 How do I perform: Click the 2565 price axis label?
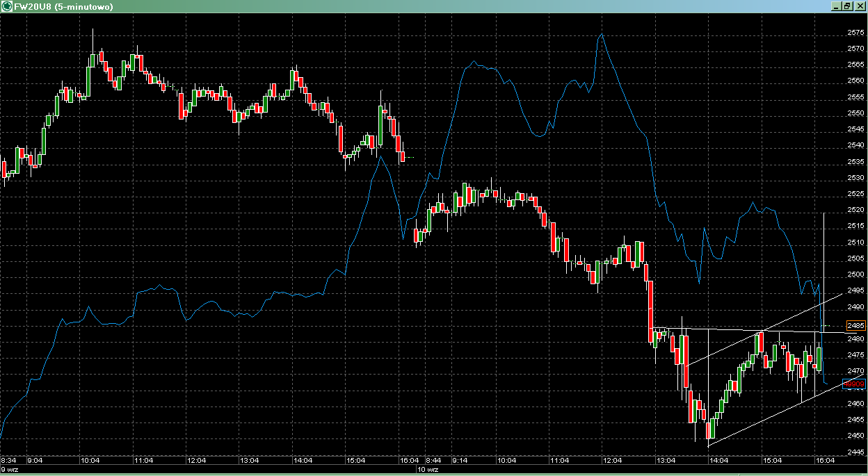point(855,65)
